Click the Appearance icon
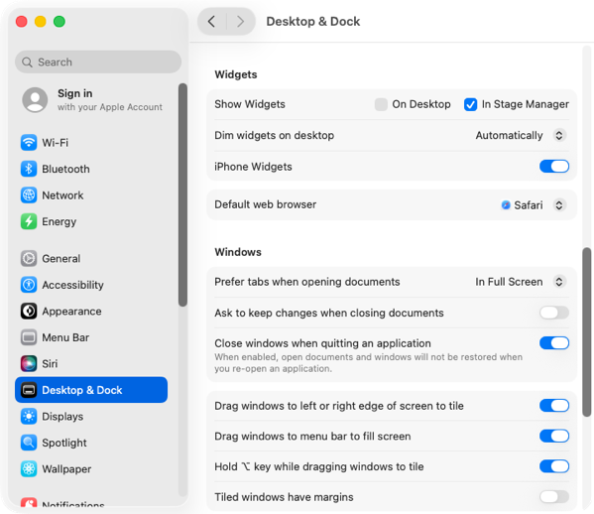Screen dimensions: 594x514 [x=29, y=311]
